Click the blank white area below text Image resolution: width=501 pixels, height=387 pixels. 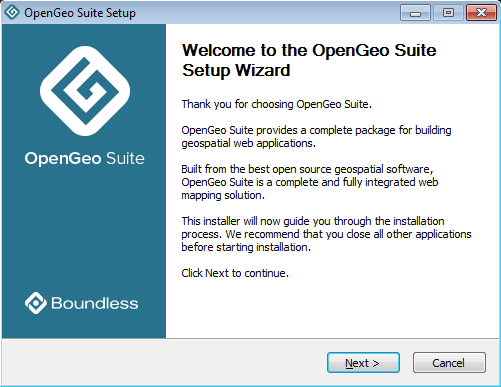[x=332, y=308]
